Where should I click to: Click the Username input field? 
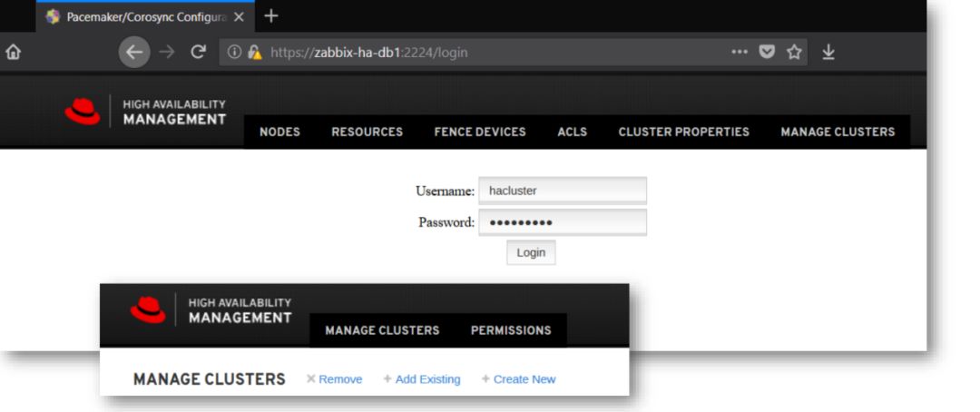pos(563,191)
